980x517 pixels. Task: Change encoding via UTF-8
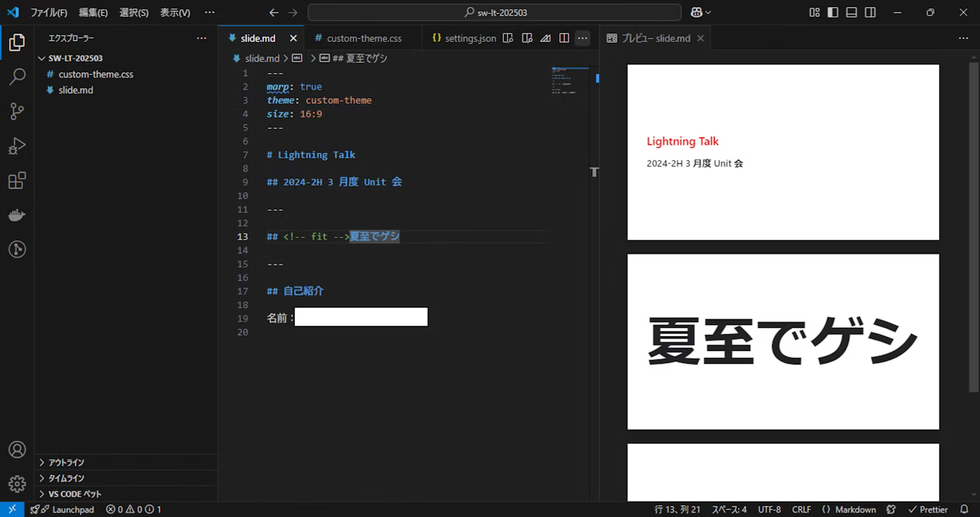tap(769, 509)
